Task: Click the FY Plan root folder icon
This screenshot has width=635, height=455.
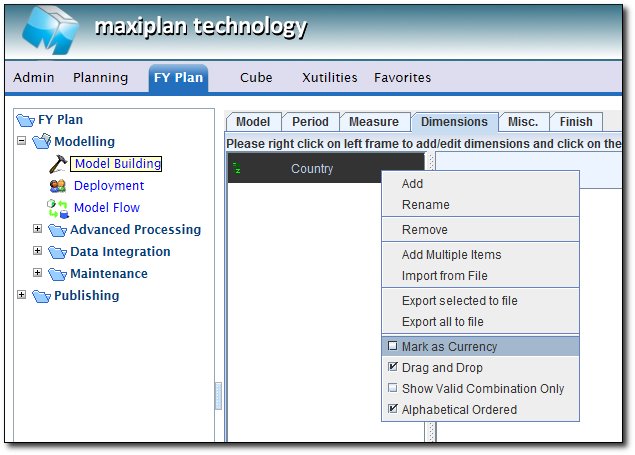Action: coord(25,120)
